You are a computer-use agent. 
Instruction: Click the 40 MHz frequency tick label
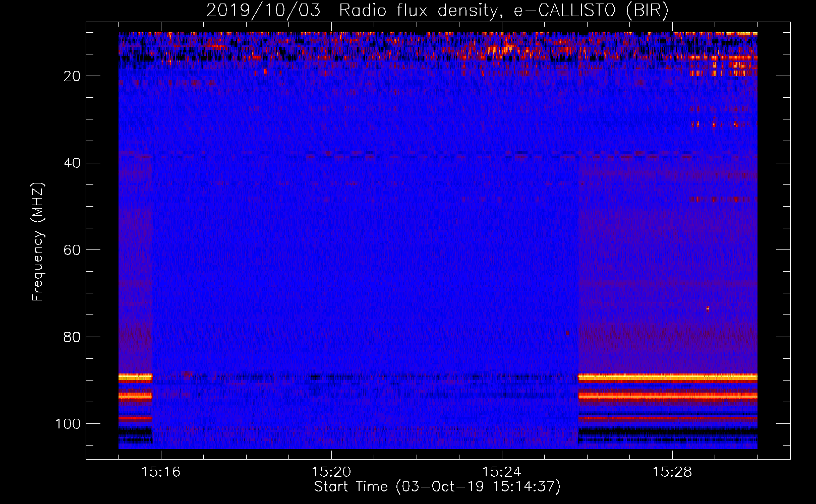(72, 163)
